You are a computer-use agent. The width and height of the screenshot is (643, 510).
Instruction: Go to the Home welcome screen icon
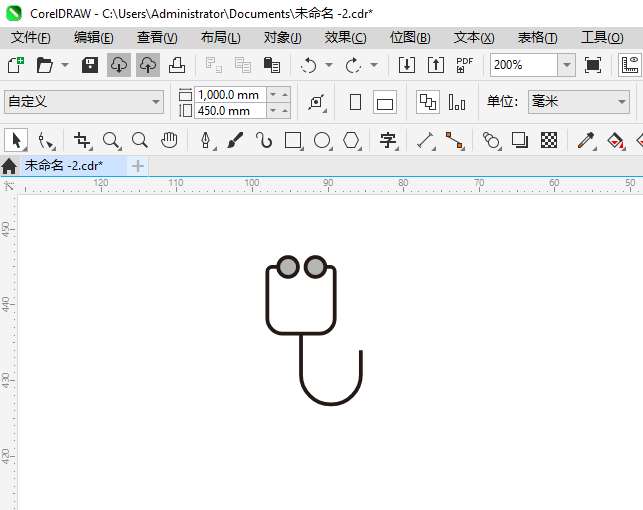[x=9, y=166]
